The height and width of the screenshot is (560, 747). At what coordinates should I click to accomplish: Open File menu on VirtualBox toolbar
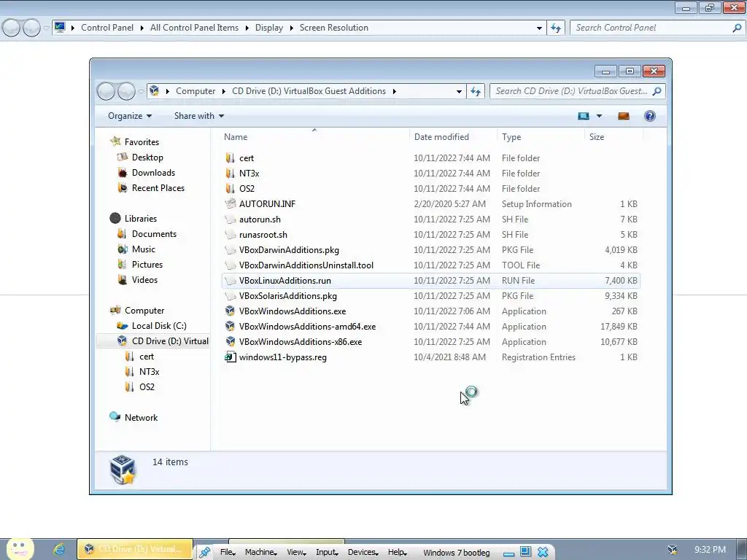[x=228, y=552]
